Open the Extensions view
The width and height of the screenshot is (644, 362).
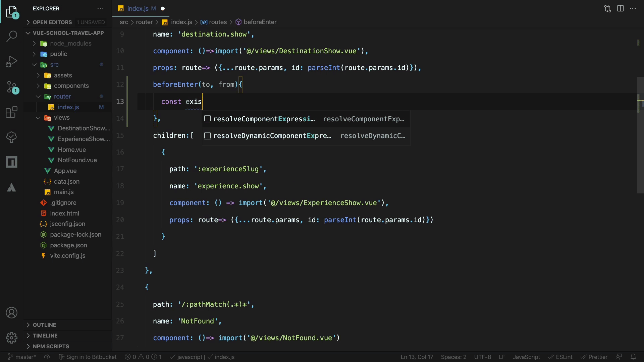click(x=12, y=112)
